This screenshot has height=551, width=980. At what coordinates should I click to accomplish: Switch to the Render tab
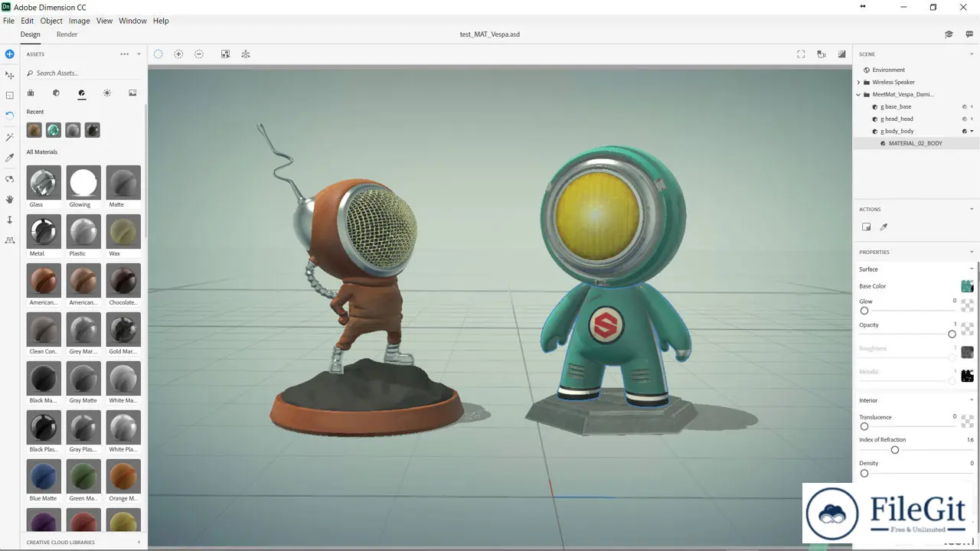click(67, 34)
